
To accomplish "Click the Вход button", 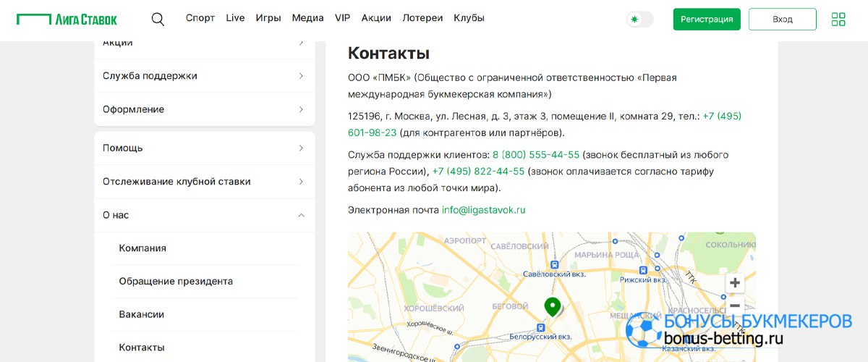I will tap(783, 20).
